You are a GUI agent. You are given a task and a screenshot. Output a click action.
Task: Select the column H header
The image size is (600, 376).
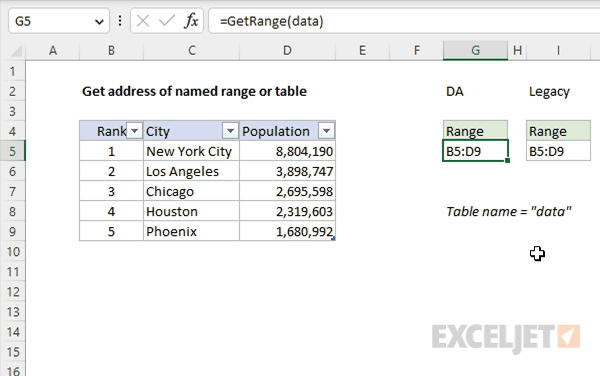click(x=517, y=50)
